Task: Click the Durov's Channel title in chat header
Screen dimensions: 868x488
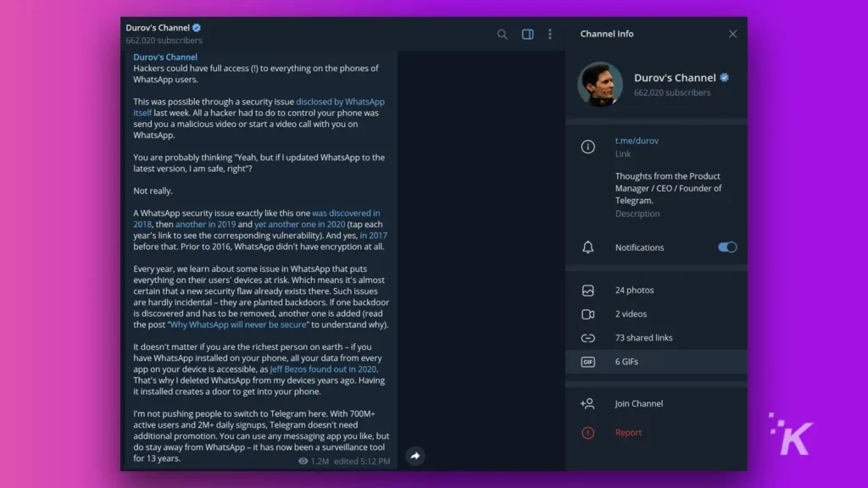Action: point(157,28)
